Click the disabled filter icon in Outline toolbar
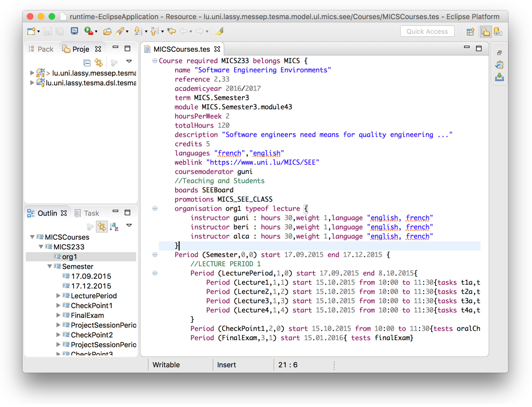 tap(90, 227)
